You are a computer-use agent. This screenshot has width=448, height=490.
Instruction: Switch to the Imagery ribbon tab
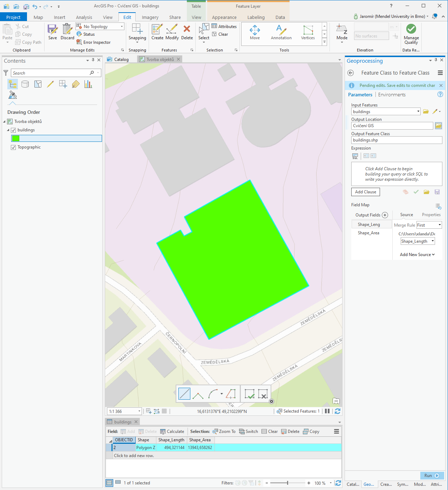pyautogui.click(x=150, y=17)
